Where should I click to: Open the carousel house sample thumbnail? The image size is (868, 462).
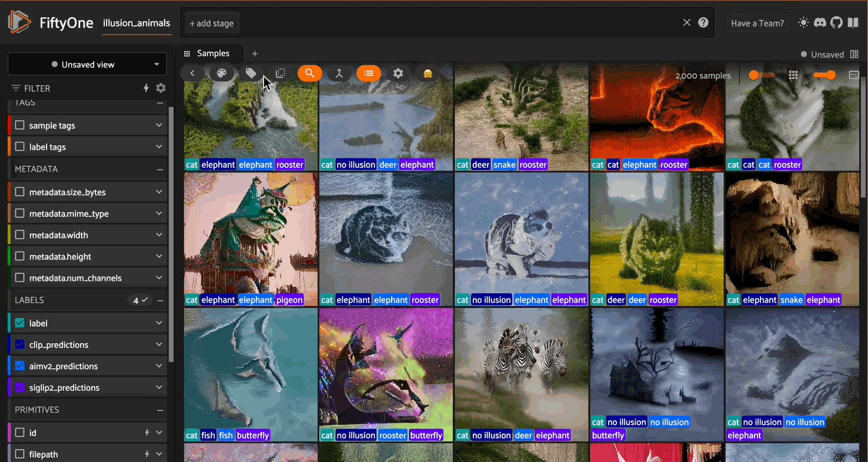[251, 239]
